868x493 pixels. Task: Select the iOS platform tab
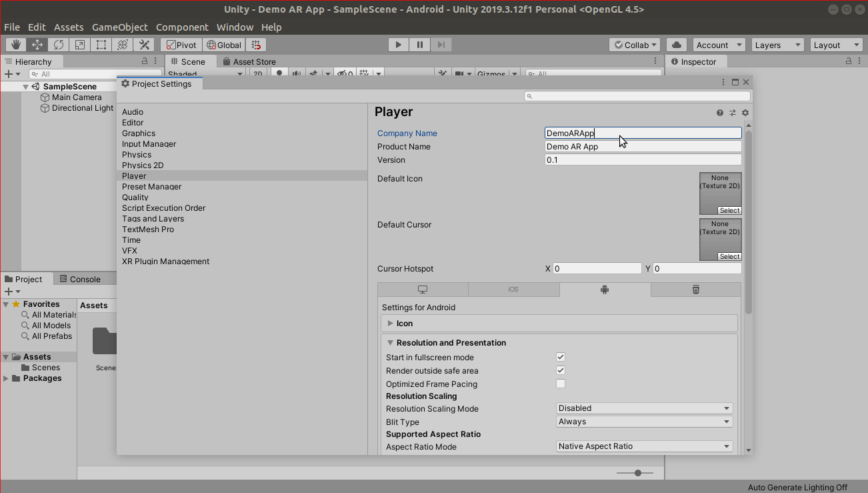coord(513,290)
